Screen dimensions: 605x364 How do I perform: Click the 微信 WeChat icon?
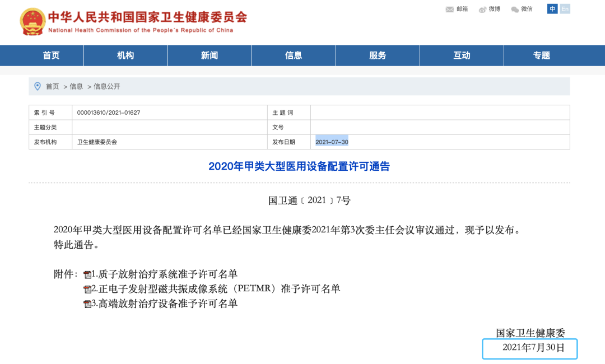(515, 10)
